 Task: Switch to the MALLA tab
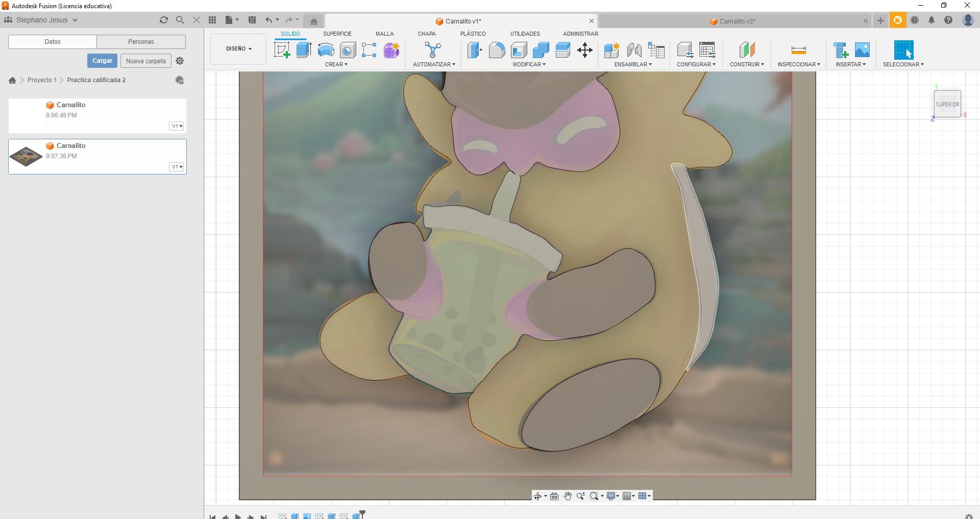pyautogui.click(x=385, y=34)
